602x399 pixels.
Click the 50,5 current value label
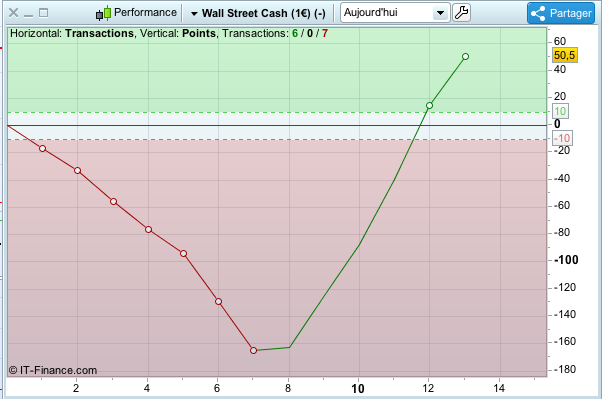click(x=564, y=55)
